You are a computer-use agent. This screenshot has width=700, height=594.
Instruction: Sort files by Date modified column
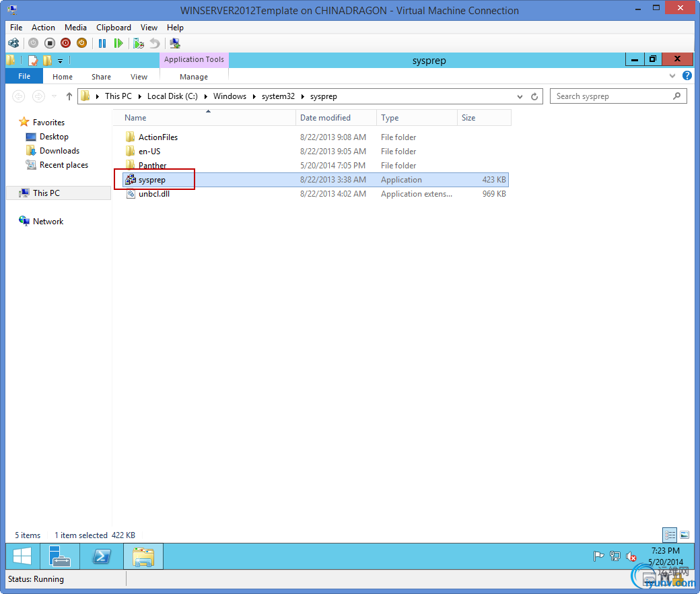click(336, 118)
